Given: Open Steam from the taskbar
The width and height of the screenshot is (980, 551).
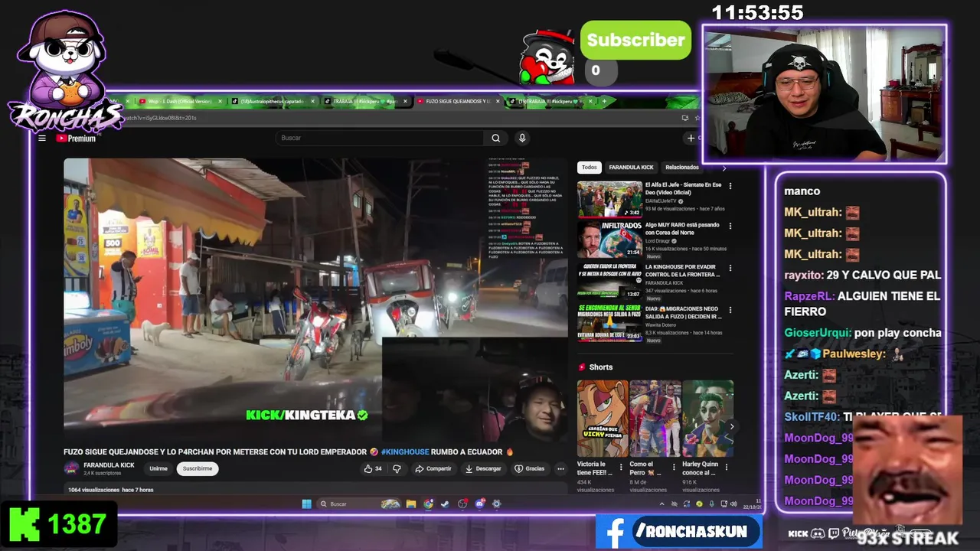Looking at the screenshot, I should 445,504.
